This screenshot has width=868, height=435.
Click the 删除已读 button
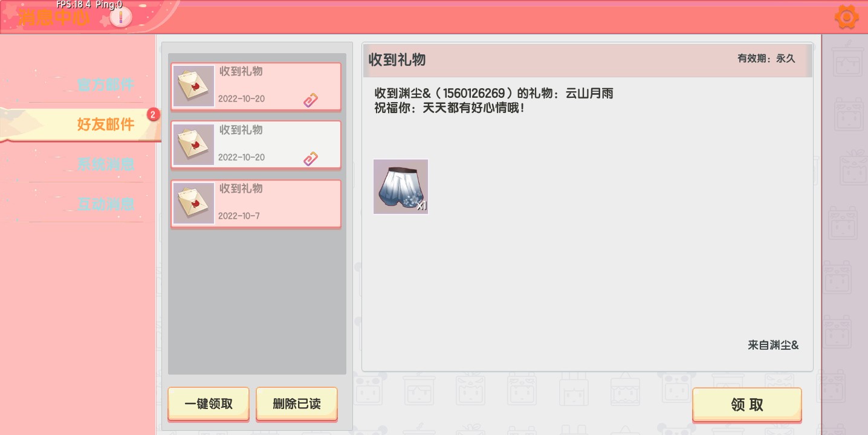(297, 404)
